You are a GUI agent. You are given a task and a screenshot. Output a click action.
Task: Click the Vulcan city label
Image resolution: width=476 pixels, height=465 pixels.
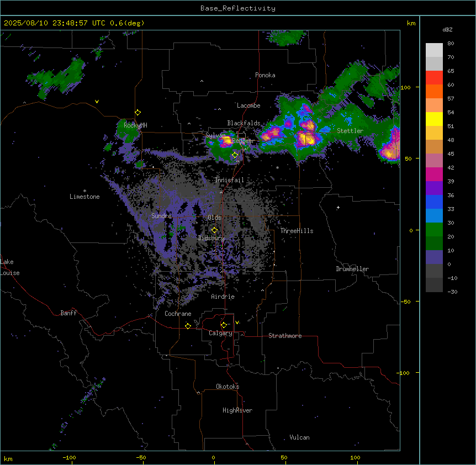[299, 437]
